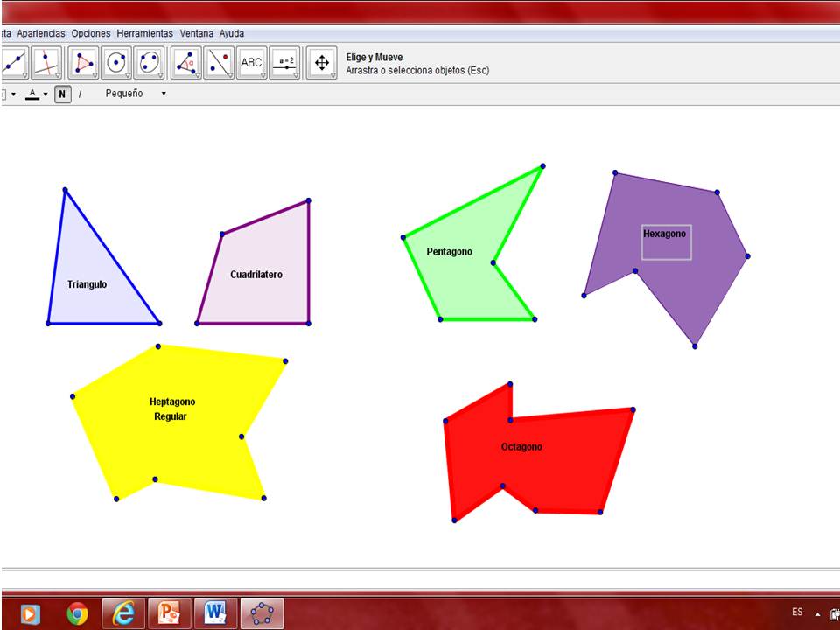Image resolution: width=840 pixels, height=630 pixels.
Task: Select the Slider a=2 tool
Action: pyautogui.click(x=284, y=63)
